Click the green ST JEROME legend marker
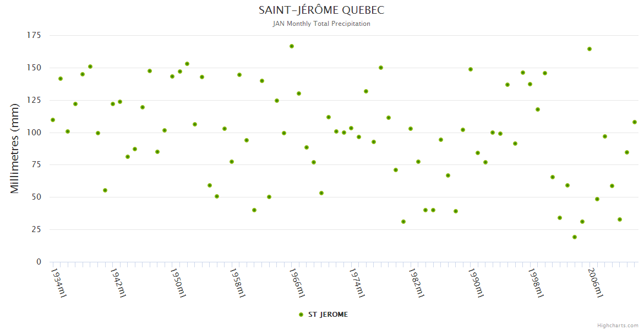 [x=301, y=315]
